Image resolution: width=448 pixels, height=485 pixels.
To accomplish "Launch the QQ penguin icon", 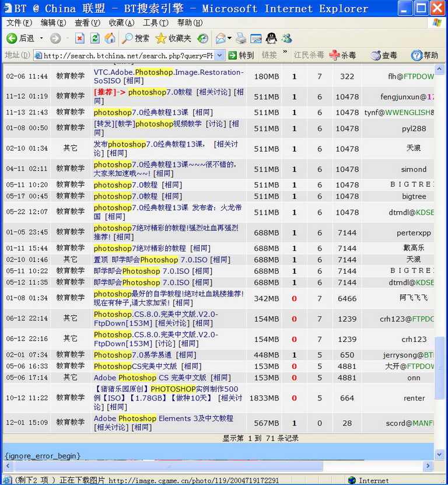I will point(271,39).
